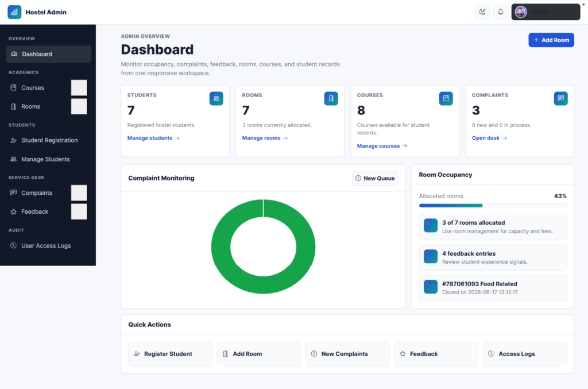Screen dimensions: 588x389
Task: Click the Feedback star icon in sidebar
Action: pos(14,211)
